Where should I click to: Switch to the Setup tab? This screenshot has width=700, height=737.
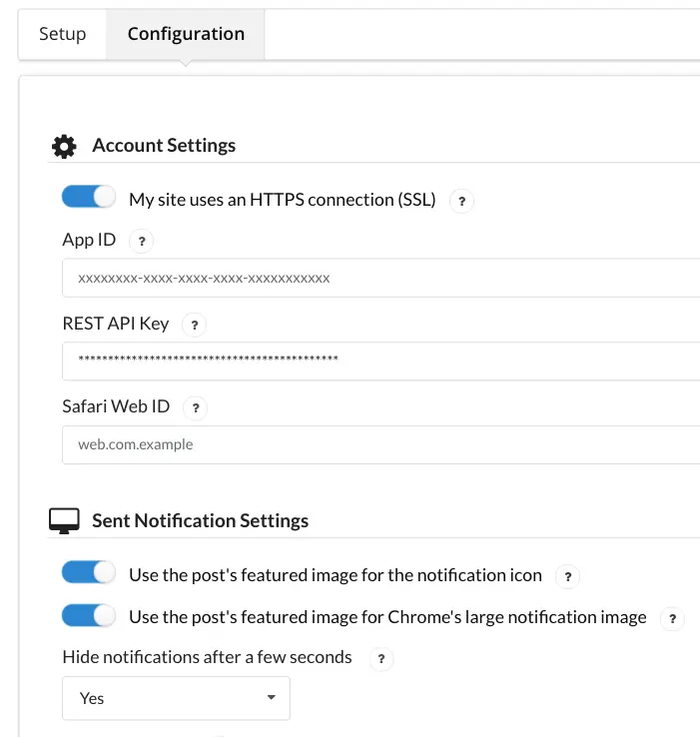tap(62, 34)
